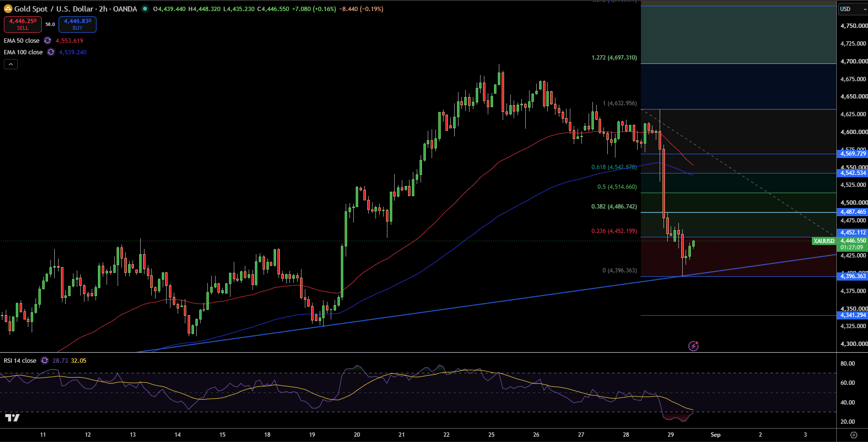Select the EMA 100 close legend
The width and height of the screenshot is (868, 442).
23,52
